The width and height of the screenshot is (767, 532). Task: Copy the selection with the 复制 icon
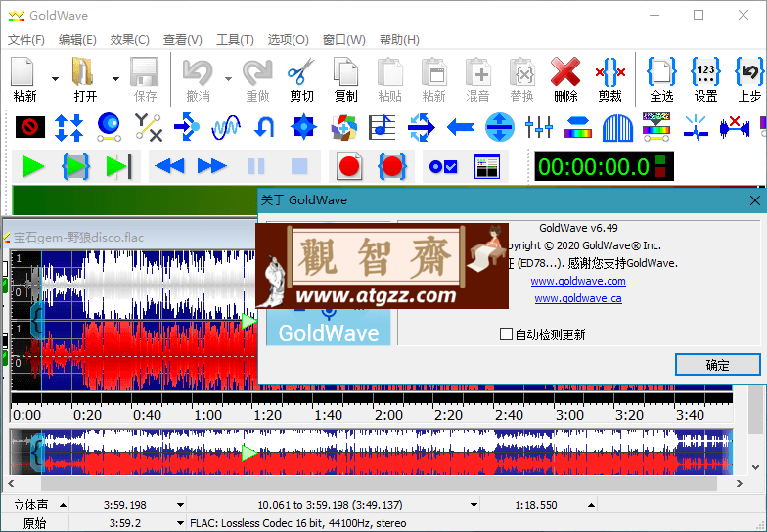(345, 72)
